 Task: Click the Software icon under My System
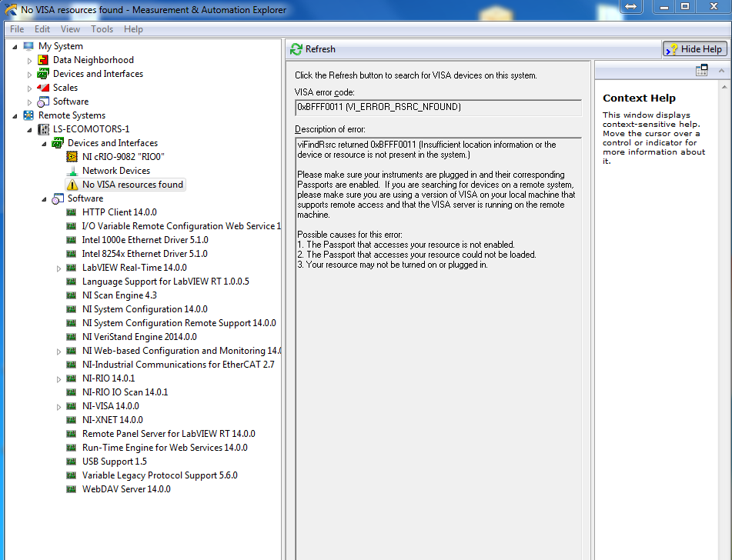(x=43, y=102)
